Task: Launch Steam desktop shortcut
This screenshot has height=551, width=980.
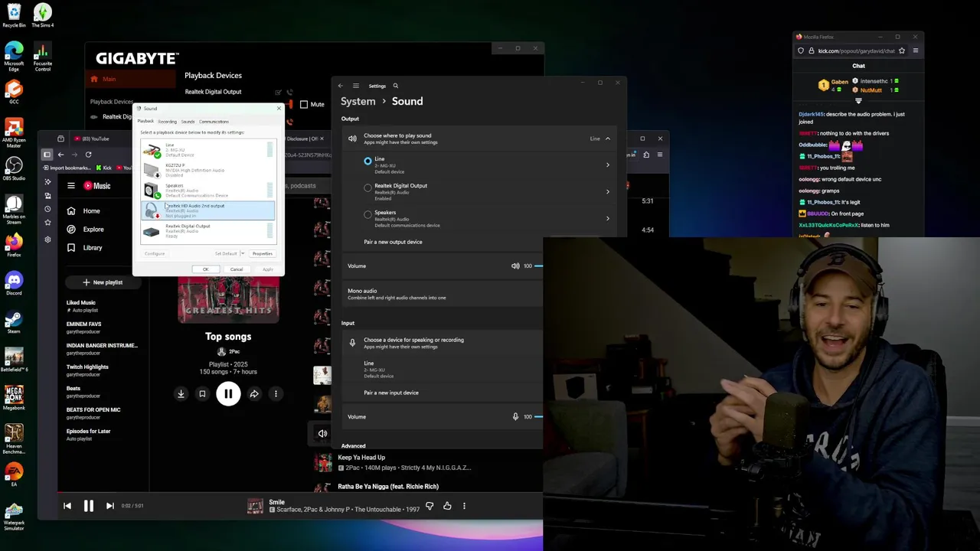Action: [14, 322]
